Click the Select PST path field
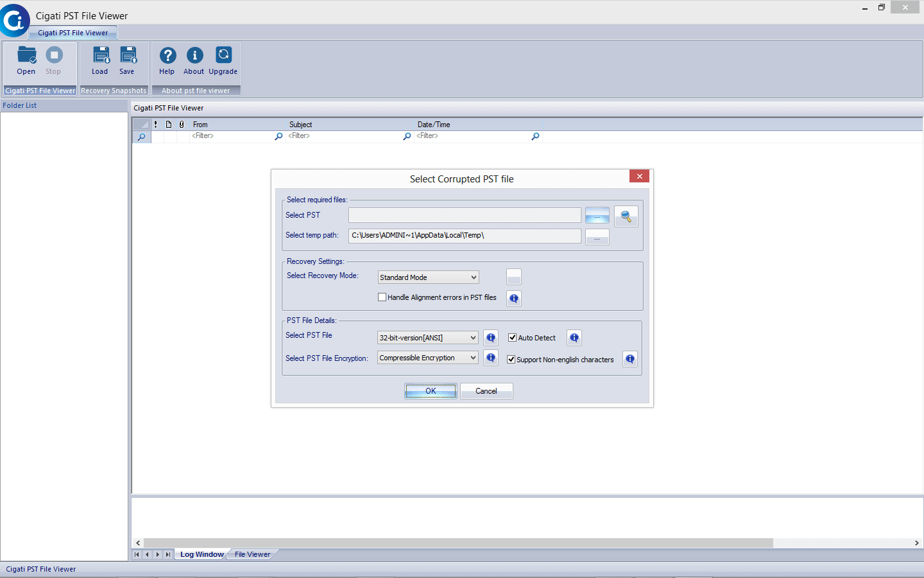Screen dimensions: 924x578 tap(465, 215)
